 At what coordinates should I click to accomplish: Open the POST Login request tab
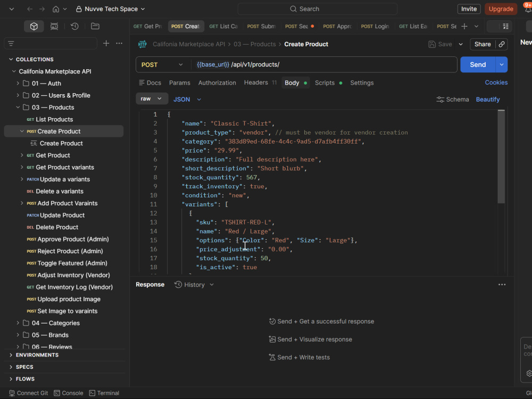tap(375, 26)
